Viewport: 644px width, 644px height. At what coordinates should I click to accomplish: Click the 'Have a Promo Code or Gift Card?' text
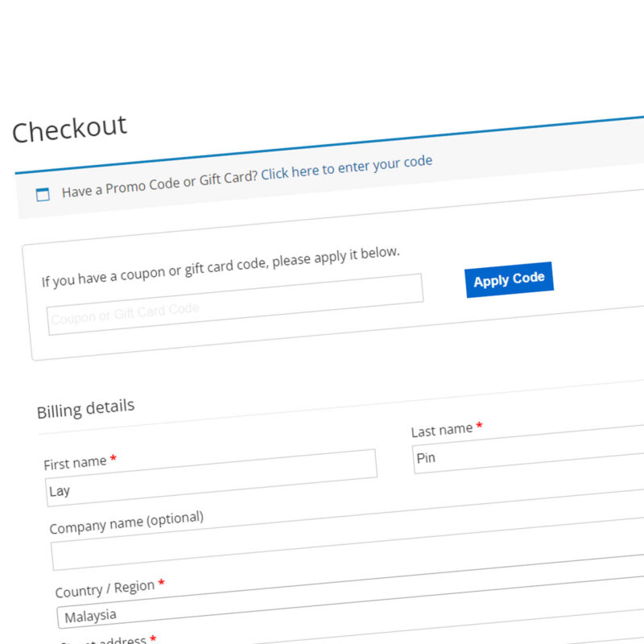159,184
